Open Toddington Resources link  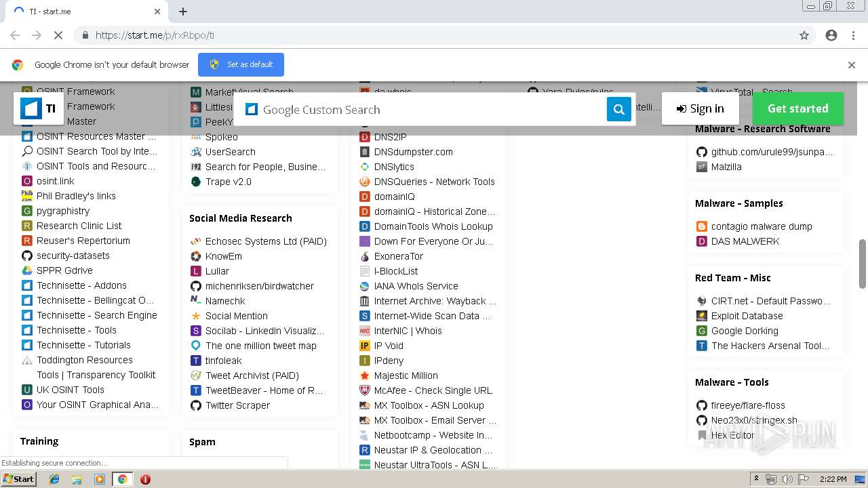tap(85, 360)
